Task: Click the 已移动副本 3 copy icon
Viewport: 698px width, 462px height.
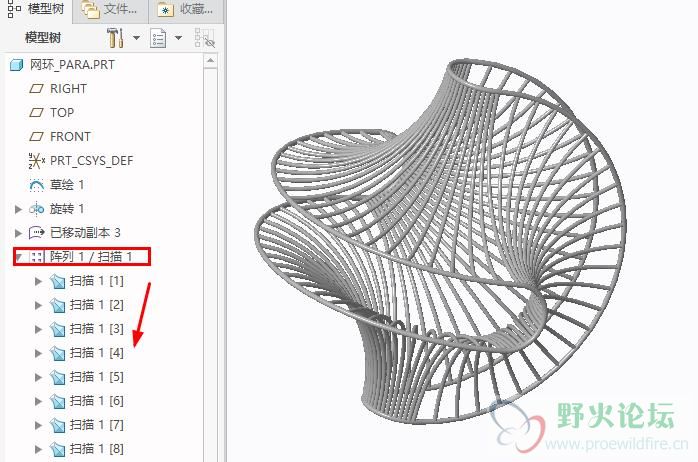Action: point(37,232)
